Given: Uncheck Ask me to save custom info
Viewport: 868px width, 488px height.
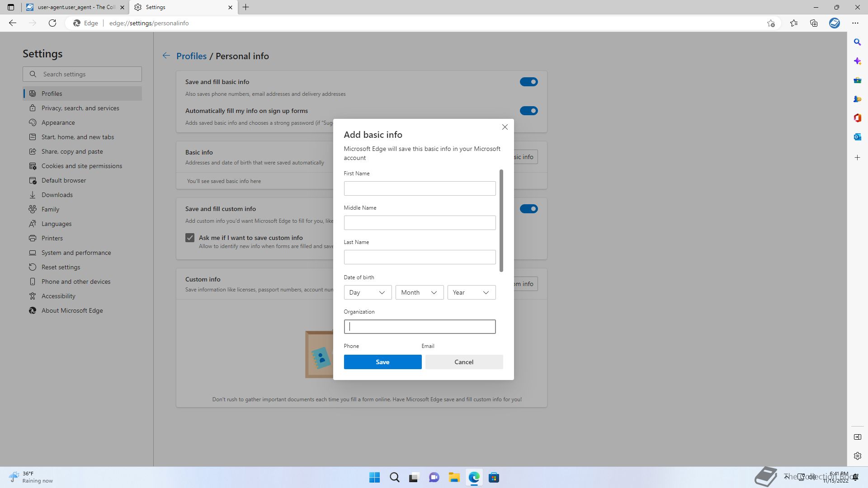Looking at the screenshot, I should pyautogui.click(x=190, y=238).
